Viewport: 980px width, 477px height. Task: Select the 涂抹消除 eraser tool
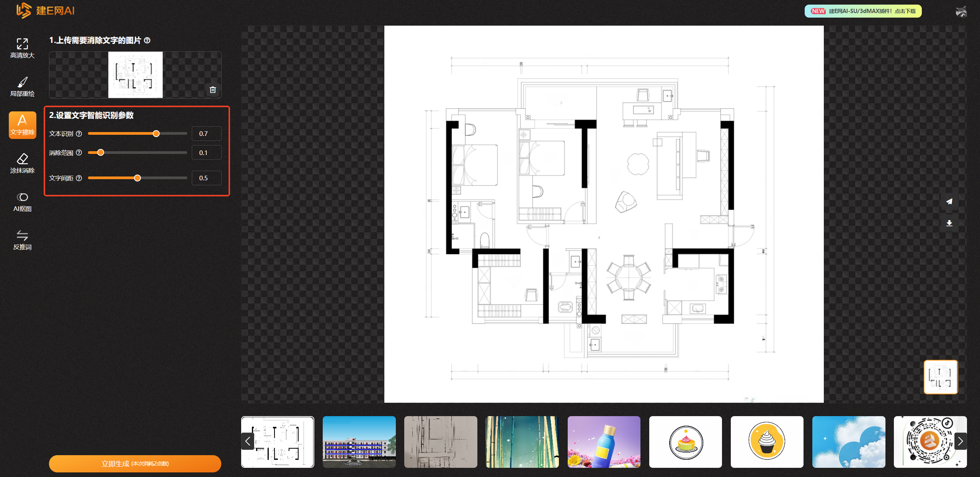tap(22, 163)
